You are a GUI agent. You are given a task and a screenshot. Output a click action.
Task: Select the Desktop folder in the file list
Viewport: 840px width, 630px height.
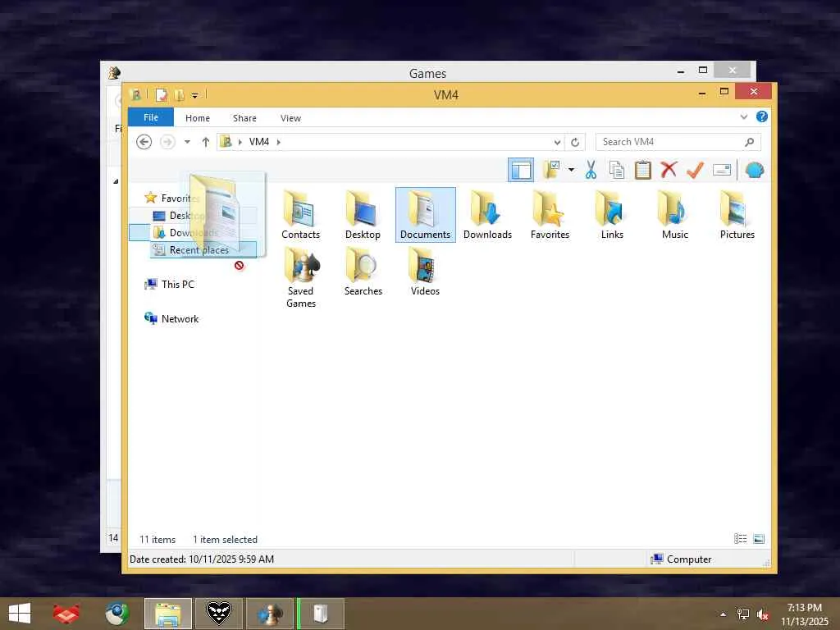pyautogui.click(x=363, y=214)
